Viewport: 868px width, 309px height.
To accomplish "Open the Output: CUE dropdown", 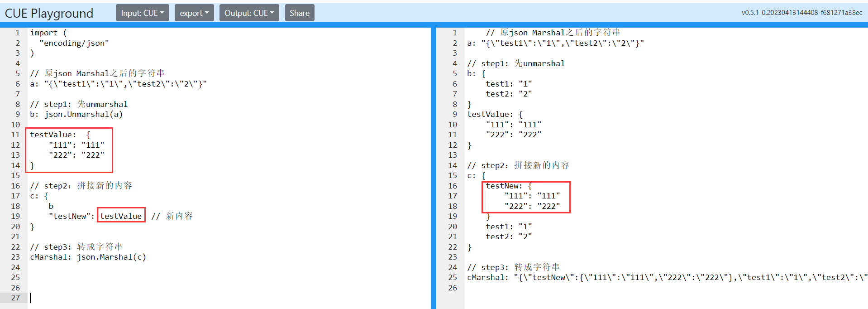I will 249,13.
